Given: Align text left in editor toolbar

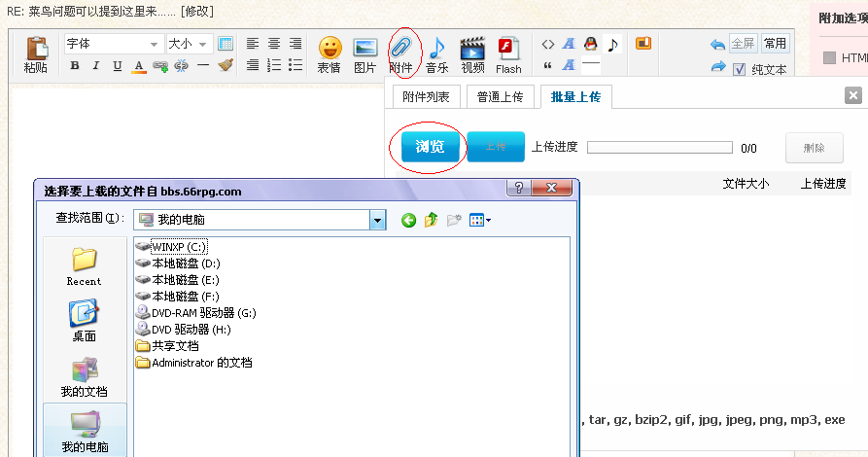Looking at the screenshot, I should (x=253, y=44).
